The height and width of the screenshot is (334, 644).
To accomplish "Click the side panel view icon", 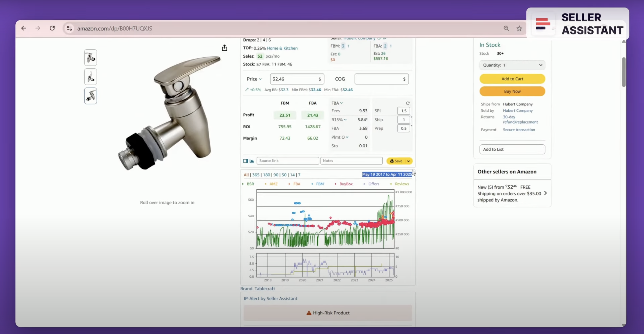I will tap(246, 161).
